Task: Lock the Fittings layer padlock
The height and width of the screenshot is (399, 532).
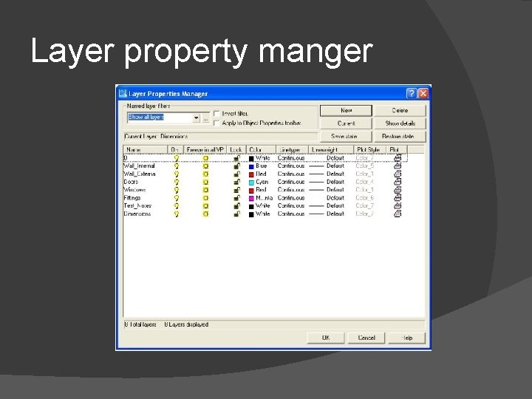Action: 237,198
